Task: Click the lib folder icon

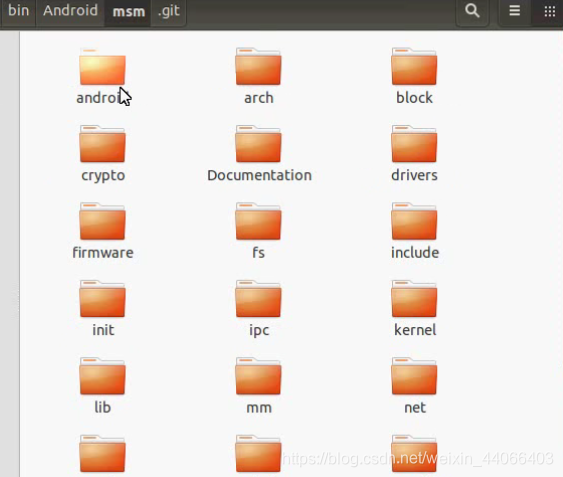Action: [x=102, y=376]
